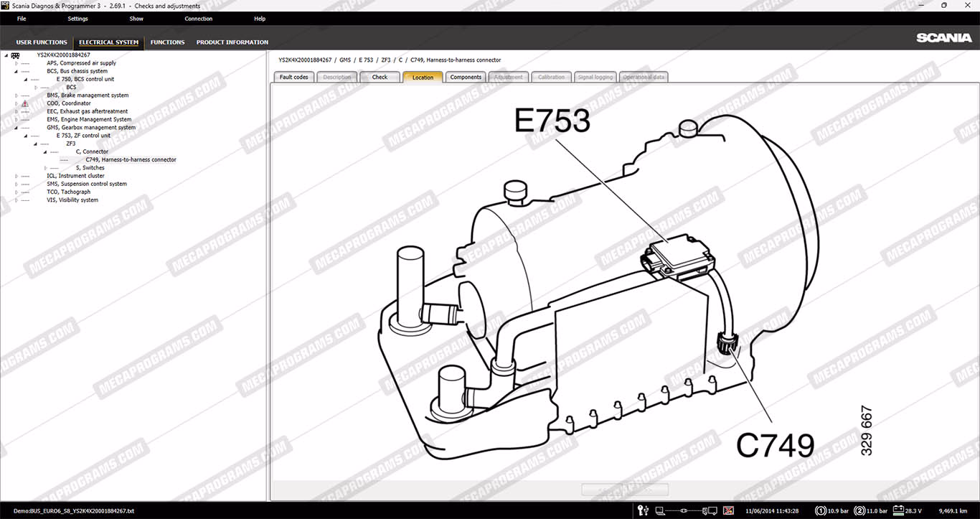
Task: Click the Scania logo in the header
Action: 944,38
